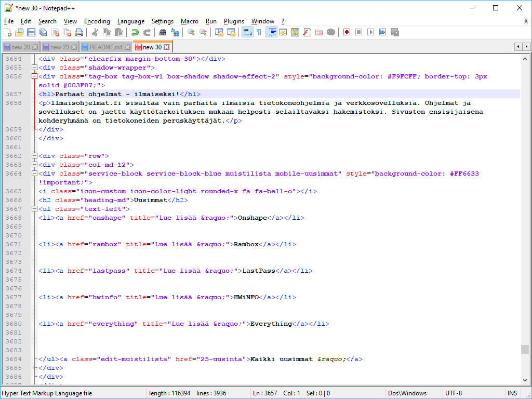Click the Save All toolbar icon
Screen dimensions: 532x399
click(x=43, y=32)
